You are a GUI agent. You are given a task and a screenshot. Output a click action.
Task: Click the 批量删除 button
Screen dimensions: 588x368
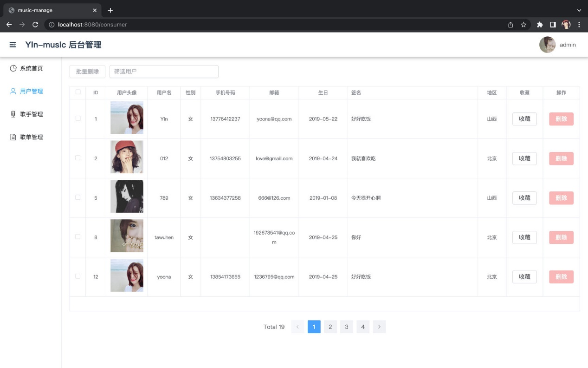(x=87, y=72)
